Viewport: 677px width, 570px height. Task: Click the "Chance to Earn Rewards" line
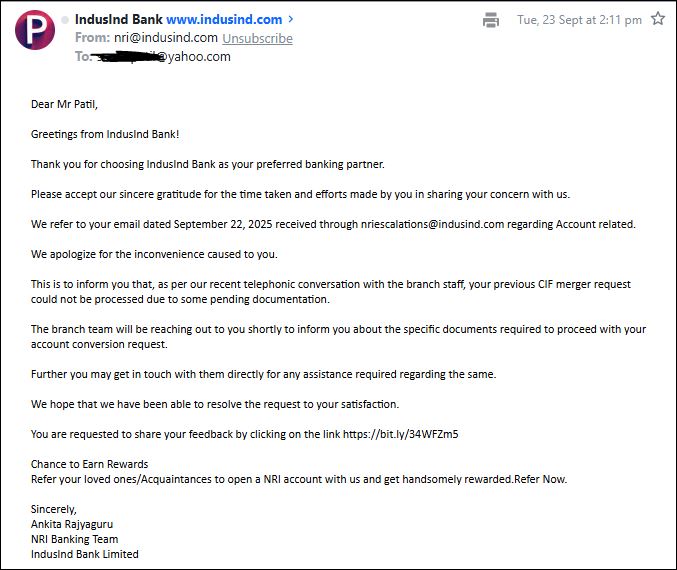[x=89, y=464]
